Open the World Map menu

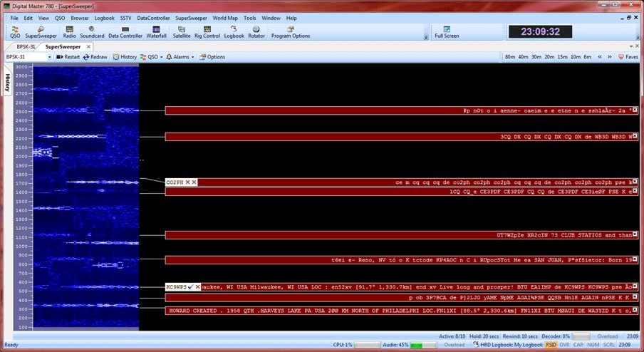pyautogui.click(x=225, y=18)
